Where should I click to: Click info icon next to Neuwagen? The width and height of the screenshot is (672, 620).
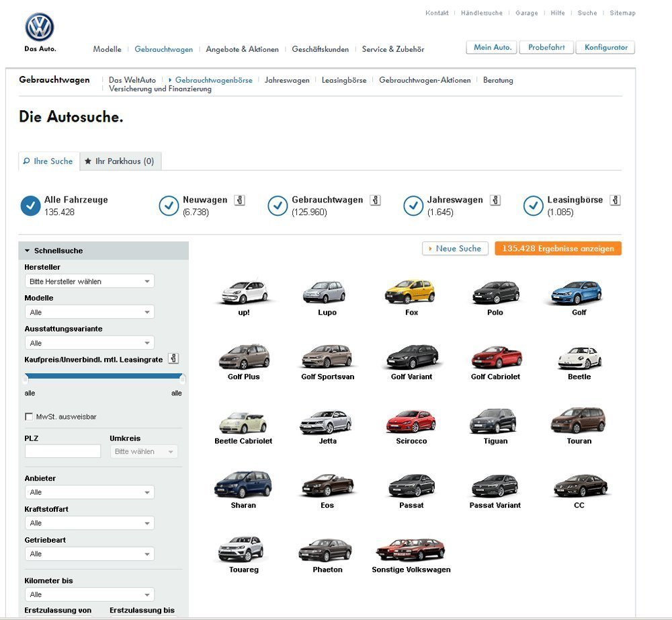(x=239, y=200)
